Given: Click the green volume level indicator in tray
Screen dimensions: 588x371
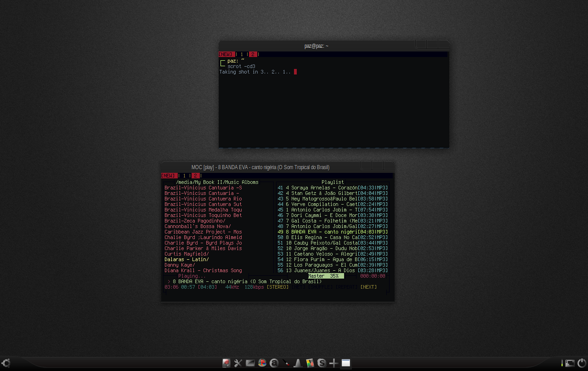Looking at the screenshot, I should 562,363.
